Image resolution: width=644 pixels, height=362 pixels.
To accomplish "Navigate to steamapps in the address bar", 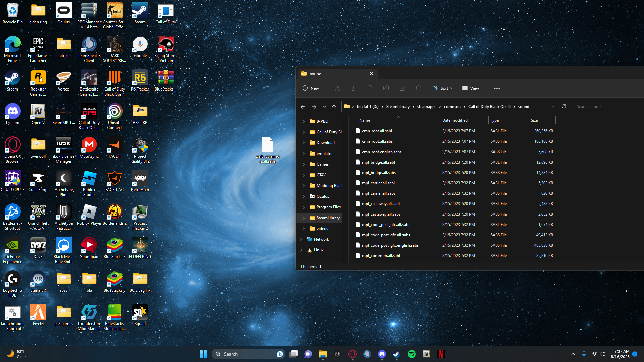I will point(427,107).
